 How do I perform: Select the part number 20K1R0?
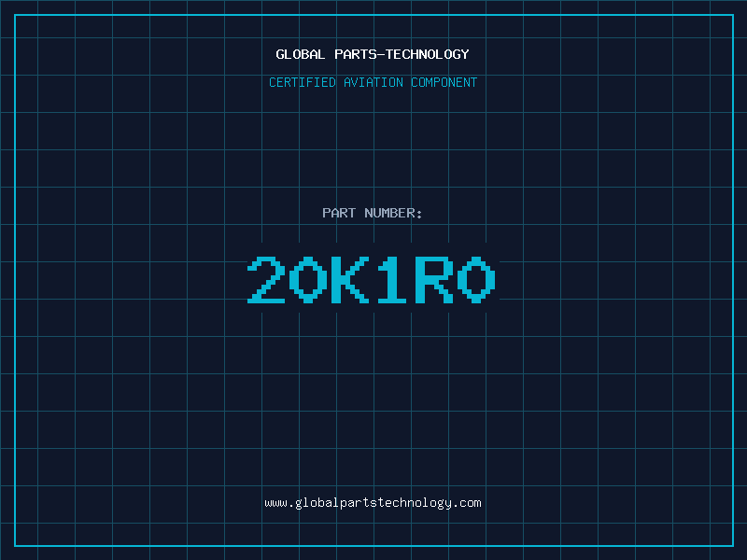[372, 279]
